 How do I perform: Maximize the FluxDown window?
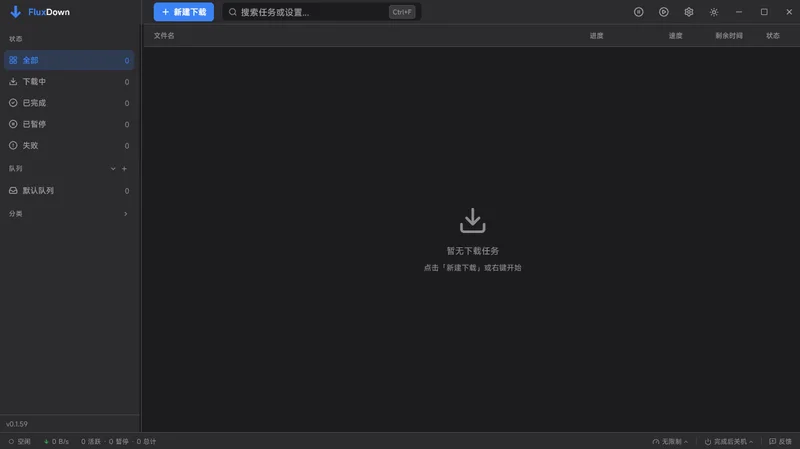tap(764, 12)
